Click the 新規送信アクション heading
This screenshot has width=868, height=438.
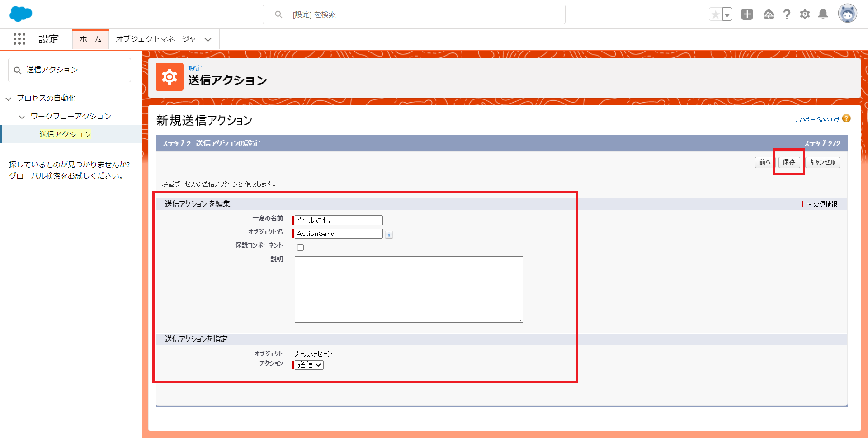[x=204, y=120]
